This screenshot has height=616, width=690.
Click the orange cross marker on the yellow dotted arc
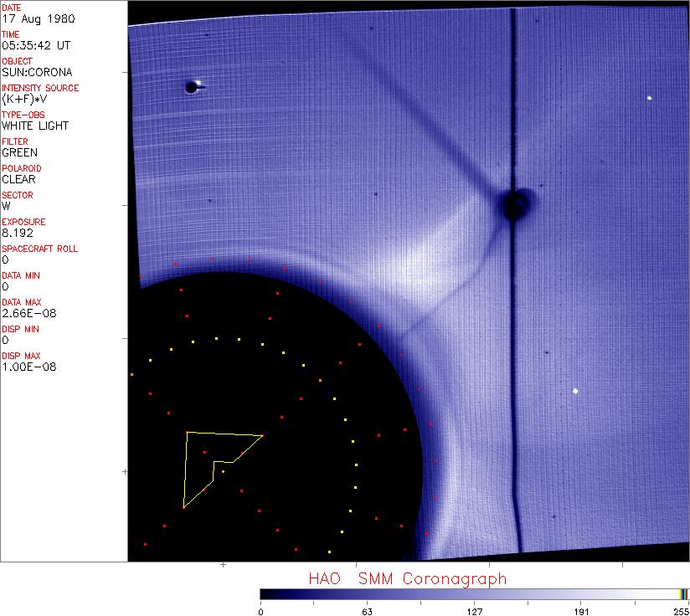[x=320, y=381]
